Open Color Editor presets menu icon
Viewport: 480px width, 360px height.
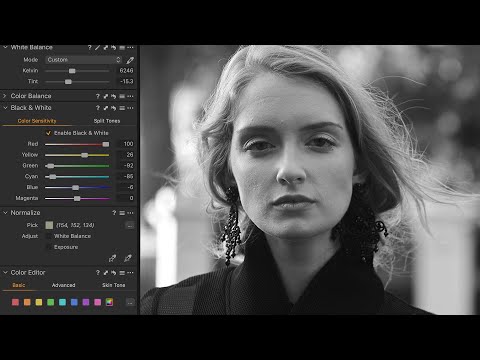(x=122, y=273)
